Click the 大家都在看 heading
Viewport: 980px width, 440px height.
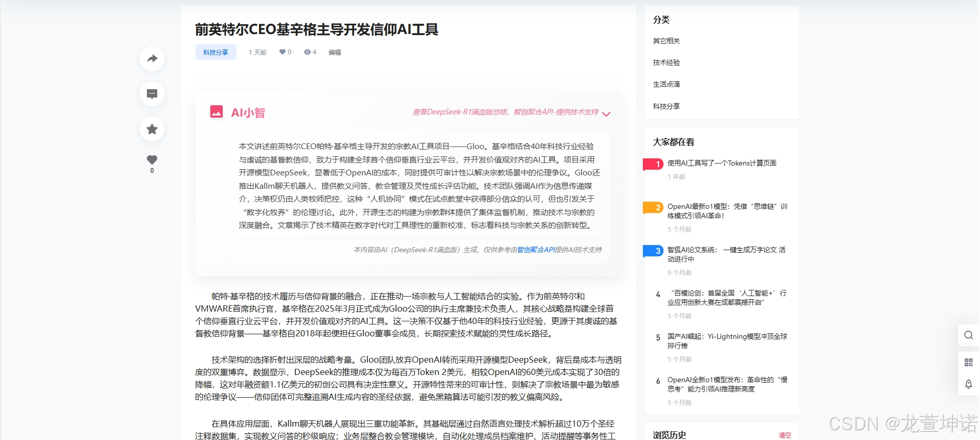[673, 142]
